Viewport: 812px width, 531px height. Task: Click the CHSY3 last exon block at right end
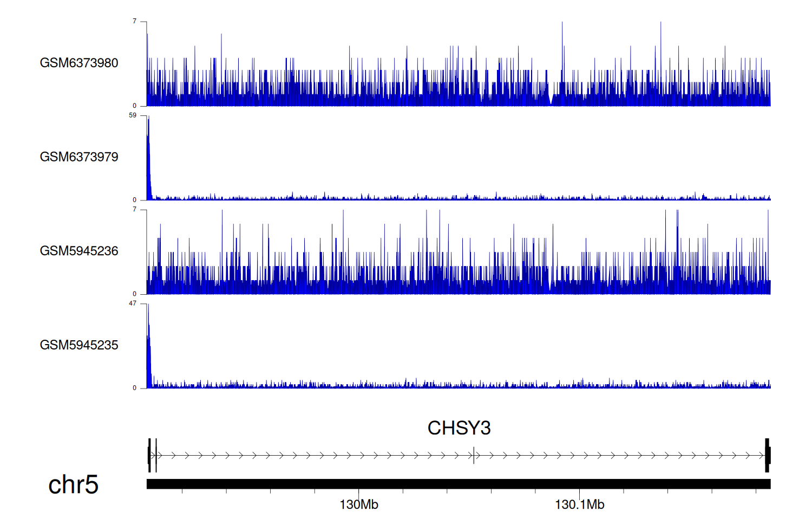(767, 455)
